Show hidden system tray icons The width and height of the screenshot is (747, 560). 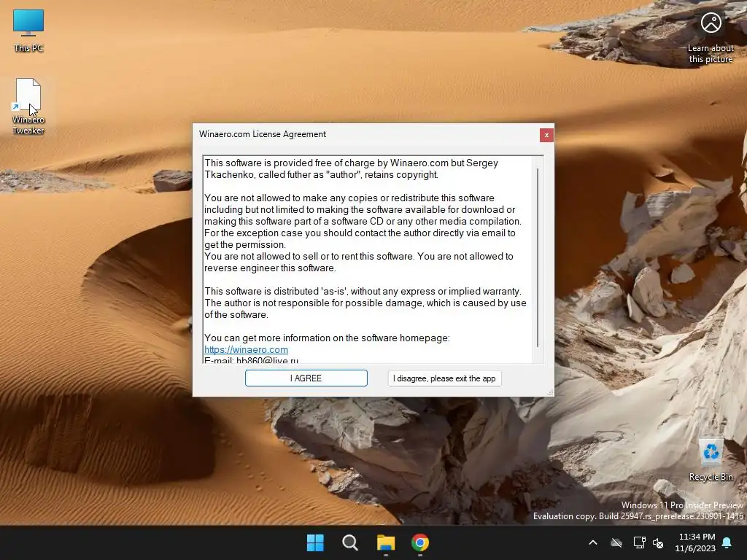(592, 542)
